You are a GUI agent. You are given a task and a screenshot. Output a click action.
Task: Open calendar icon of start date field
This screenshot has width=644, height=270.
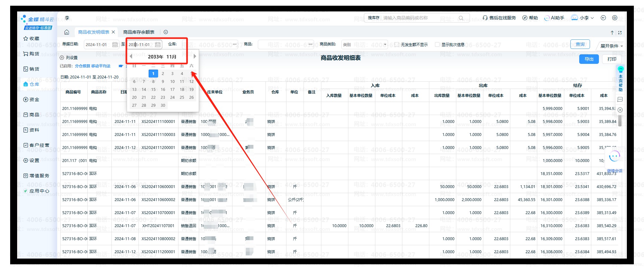click(x=115, y=44)
